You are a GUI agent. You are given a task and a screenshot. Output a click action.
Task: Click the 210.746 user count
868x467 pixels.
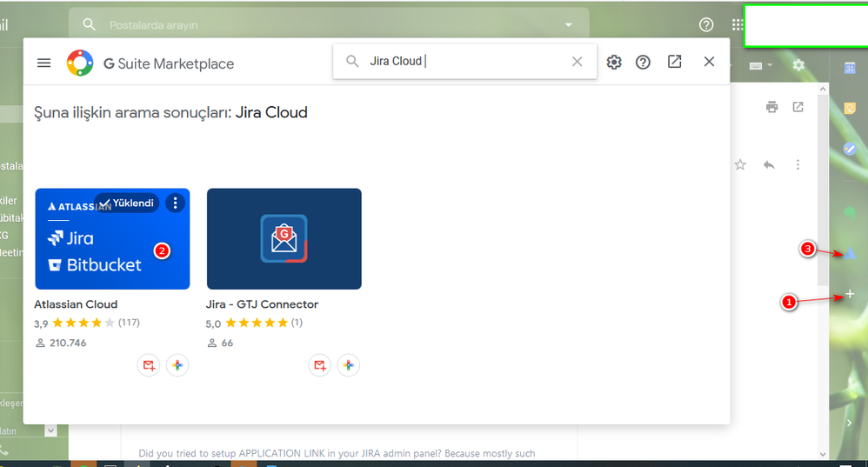61,343
